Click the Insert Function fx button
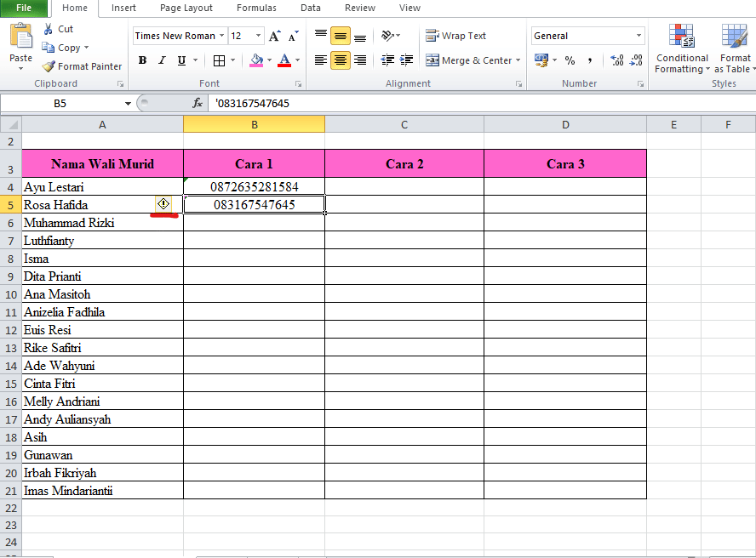The width and height of the screenshot is (756, 558). coord(198,102)
